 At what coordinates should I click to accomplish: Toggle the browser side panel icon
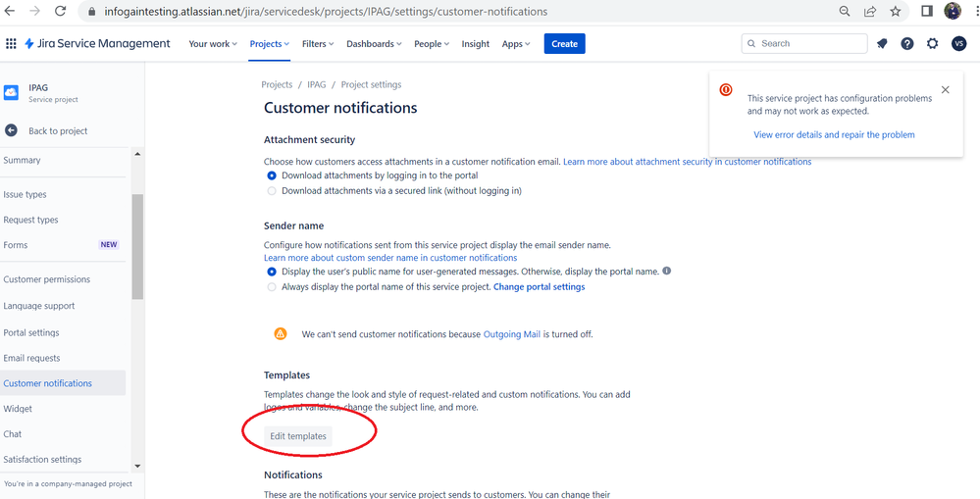(x=927, y=11)
